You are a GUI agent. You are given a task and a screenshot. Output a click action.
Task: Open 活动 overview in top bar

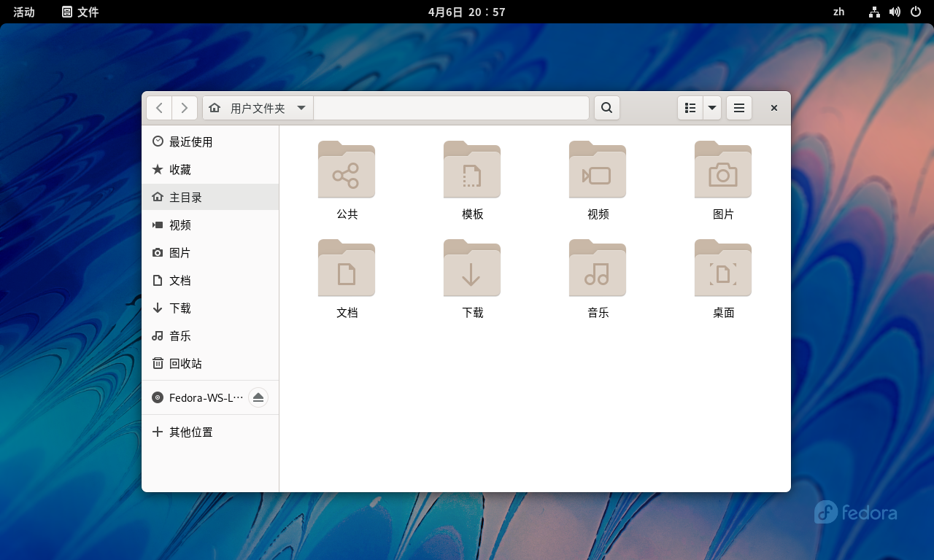click(x=24, y=12)
